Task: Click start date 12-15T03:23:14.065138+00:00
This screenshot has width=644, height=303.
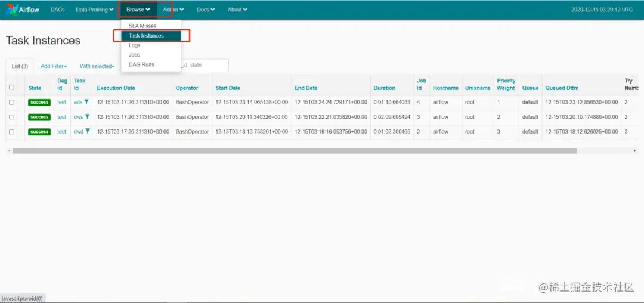Action: 252,102
